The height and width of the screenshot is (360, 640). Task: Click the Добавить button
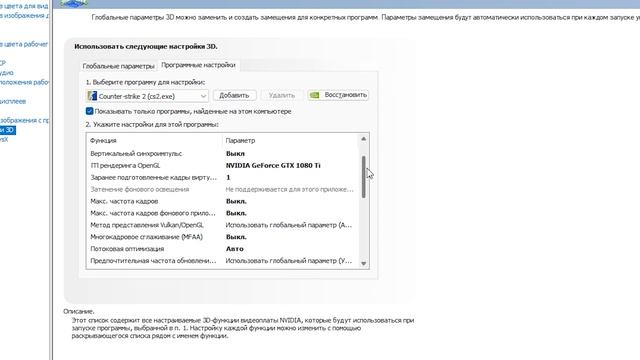[x=234, y=95]
